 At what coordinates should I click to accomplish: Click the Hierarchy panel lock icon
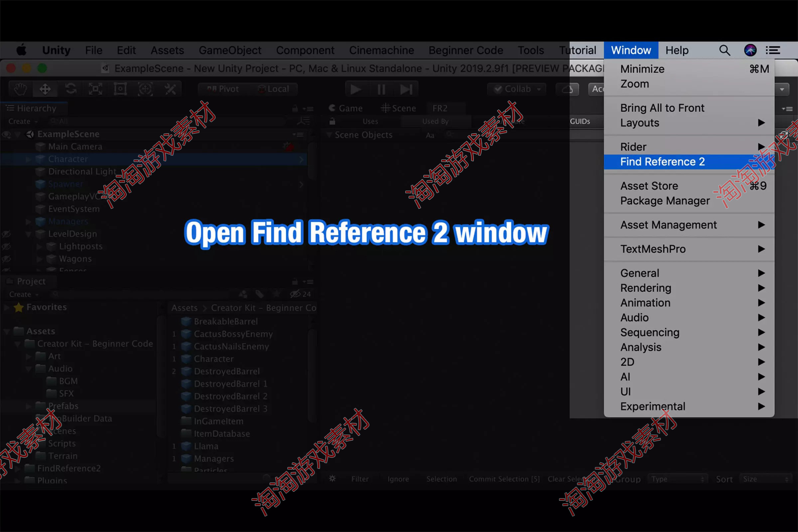(x=295, y=109)
